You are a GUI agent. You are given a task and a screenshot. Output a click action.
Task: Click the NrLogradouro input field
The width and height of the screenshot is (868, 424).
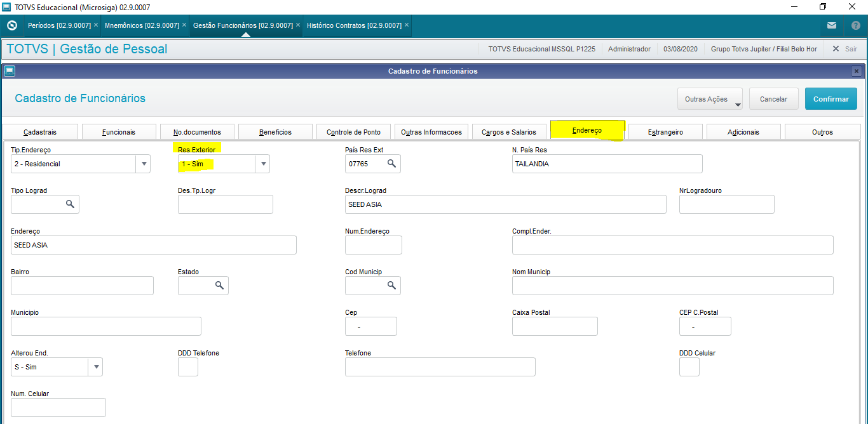tap(727, 204)
